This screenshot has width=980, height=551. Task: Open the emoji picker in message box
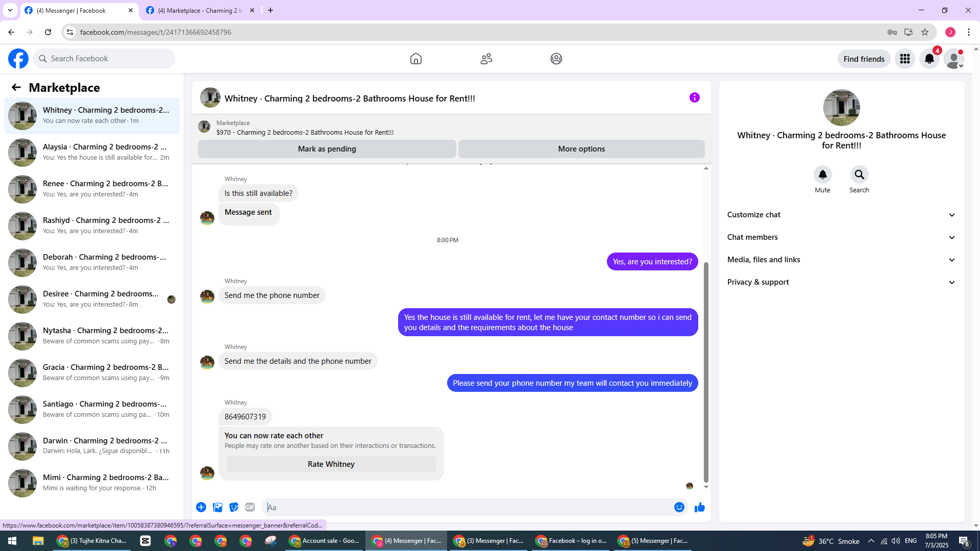click(x=679, y=507)
